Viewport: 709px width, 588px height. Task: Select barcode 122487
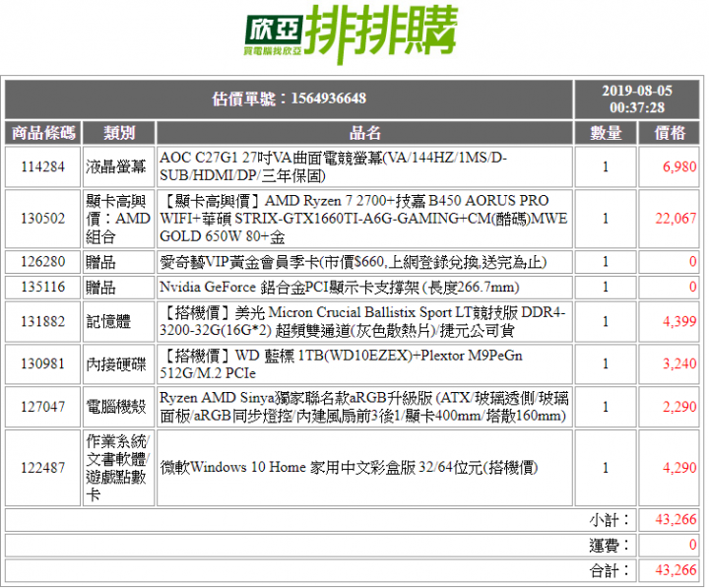[43, 468]
